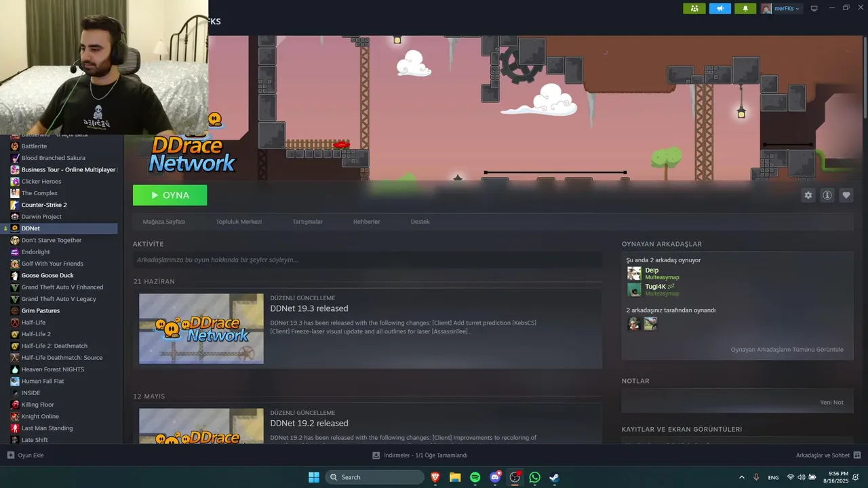
Task: Click the Half-Life game icon in library
Action: [15, 322]
